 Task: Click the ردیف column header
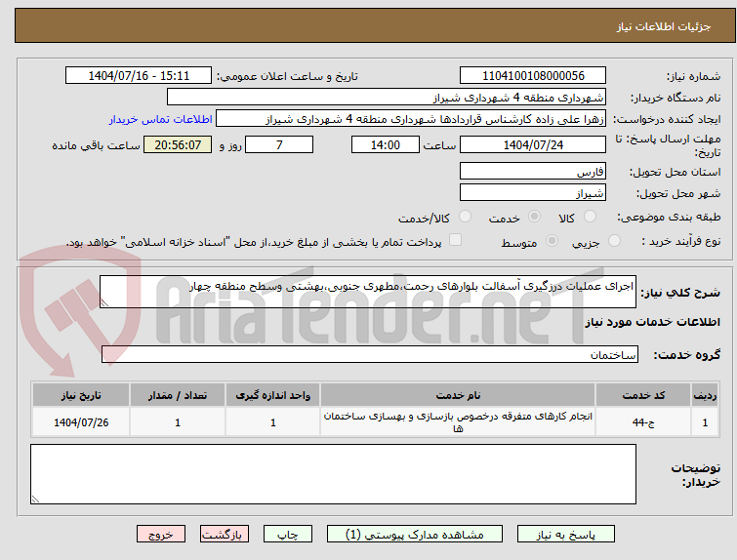[705, 395]
